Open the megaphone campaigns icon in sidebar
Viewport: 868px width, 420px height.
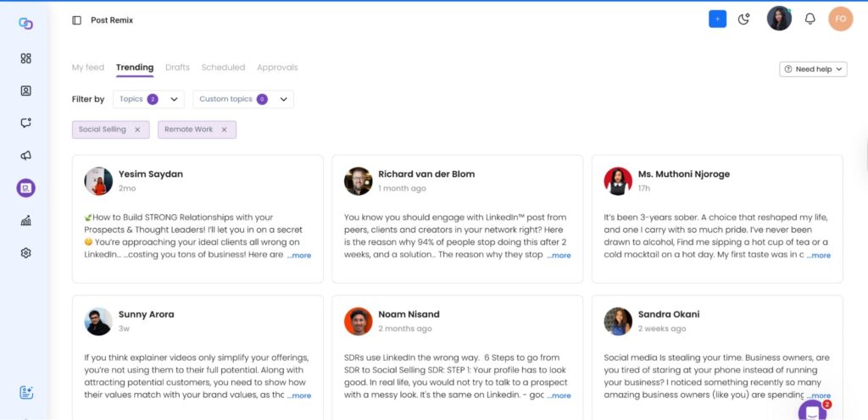(x=25, y=156)
